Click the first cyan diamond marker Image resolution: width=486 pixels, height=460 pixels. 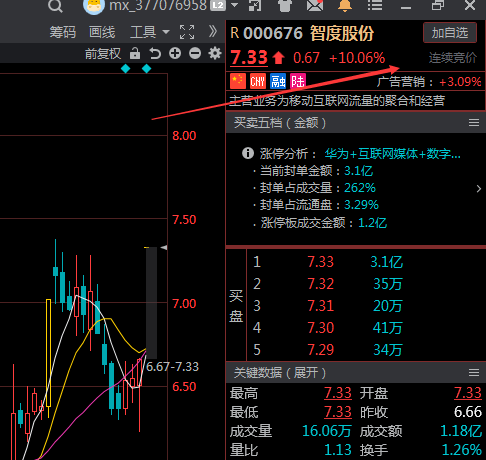(126, 69)
